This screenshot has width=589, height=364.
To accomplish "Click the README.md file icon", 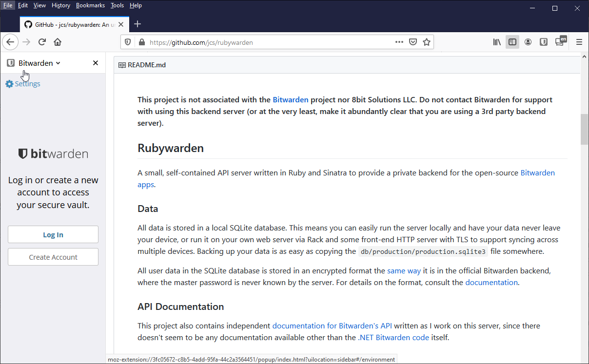I will click(x=122, y=65).
